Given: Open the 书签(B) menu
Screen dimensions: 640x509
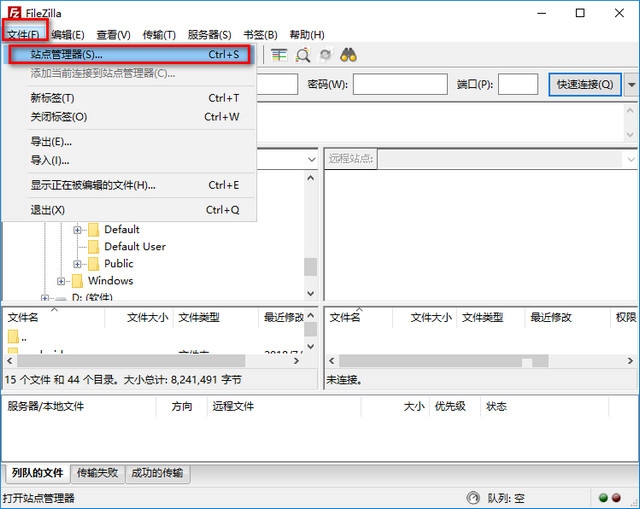Looking at the screenshot, I should pos(260,35).
